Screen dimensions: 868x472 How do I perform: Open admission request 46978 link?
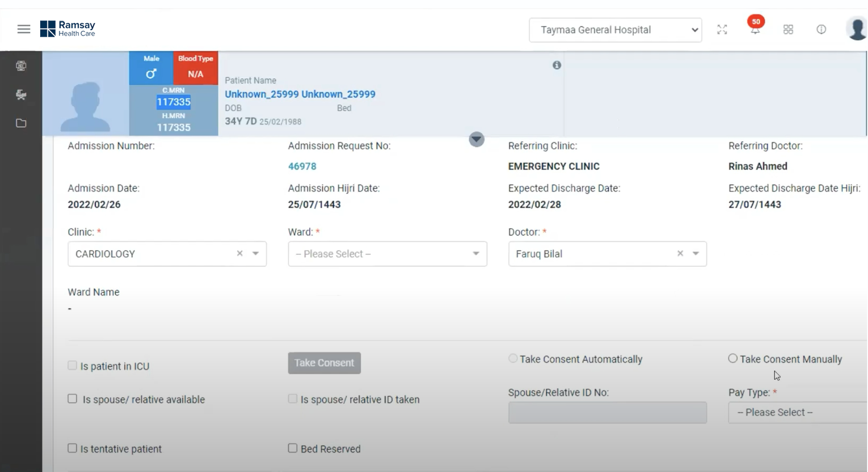(x=302, y=166)
